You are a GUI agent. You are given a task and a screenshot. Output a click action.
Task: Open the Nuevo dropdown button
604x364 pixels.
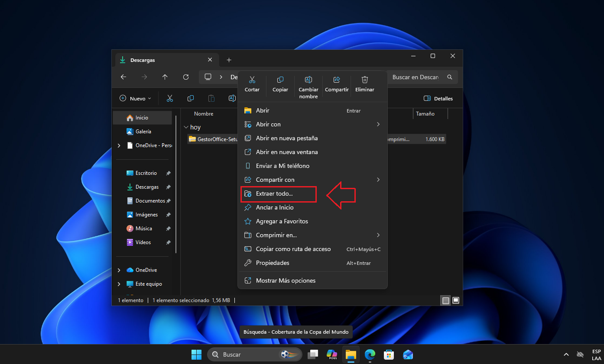[135, 98]
